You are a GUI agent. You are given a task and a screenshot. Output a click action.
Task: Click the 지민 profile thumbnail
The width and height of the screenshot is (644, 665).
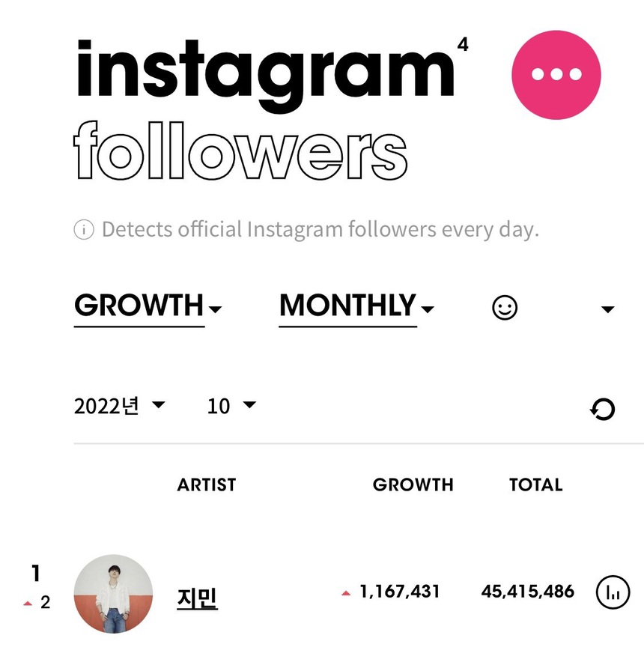point(113,594)
